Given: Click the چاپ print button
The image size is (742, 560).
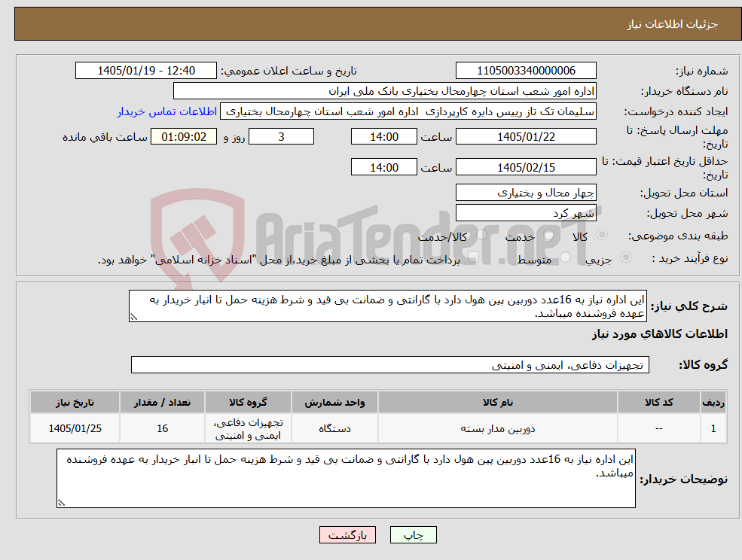Looking at the screenshot, I should (413, 535).
